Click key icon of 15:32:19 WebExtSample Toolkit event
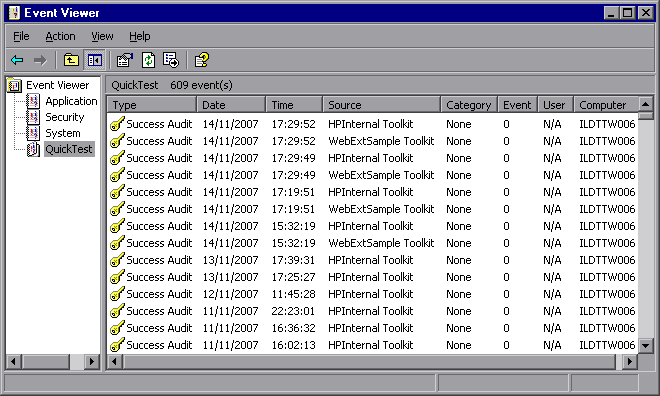This screenshot has width=660, height=396. coord(117,243)
